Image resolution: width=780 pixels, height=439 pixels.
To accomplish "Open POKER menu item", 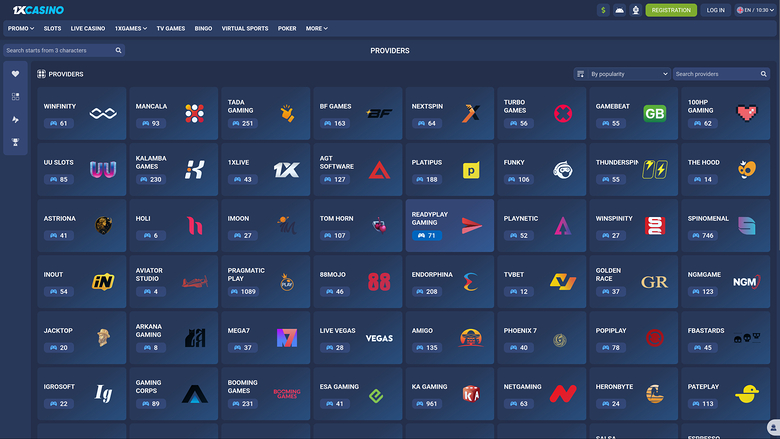I will click(x=287, y=28).
